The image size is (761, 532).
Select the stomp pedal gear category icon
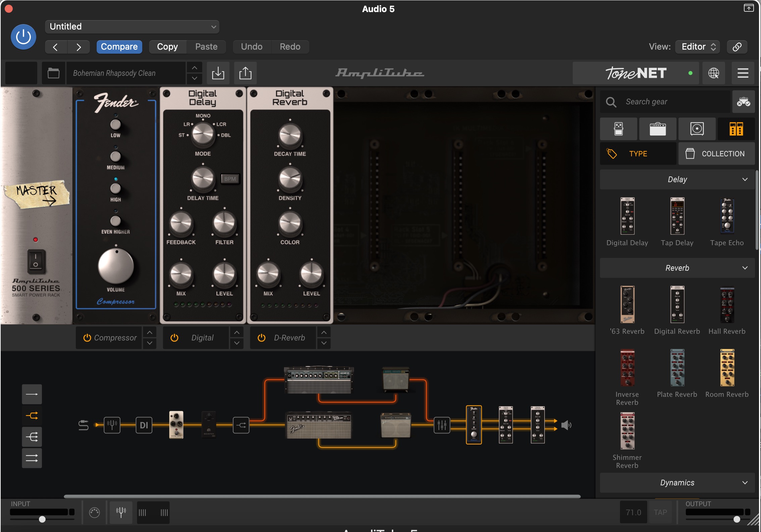(618, 129)
